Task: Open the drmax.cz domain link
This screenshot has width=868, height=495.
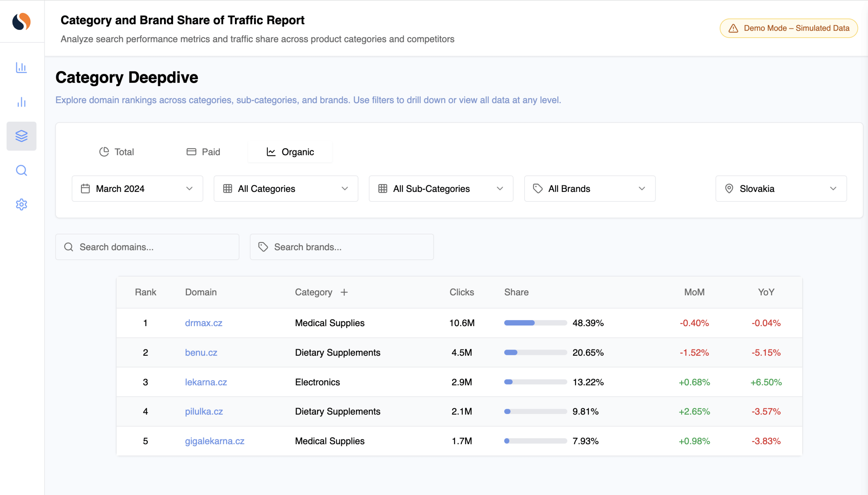Action: click(x=203, y=323)
